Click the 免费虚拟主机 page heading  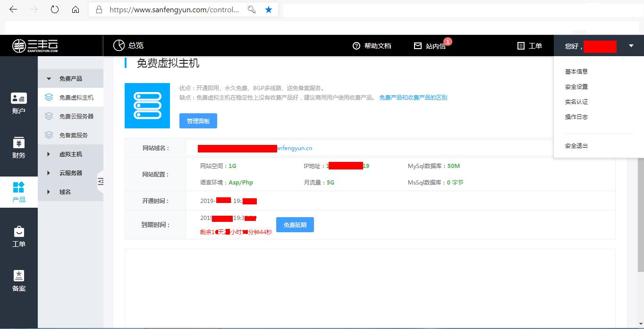(x=168, y=63)
